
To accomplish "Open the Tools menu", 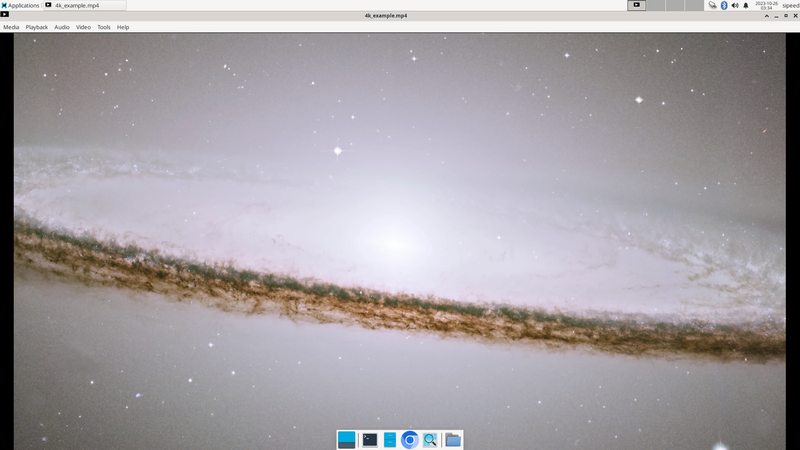I will pyautogui.click(x=104, y=27).
